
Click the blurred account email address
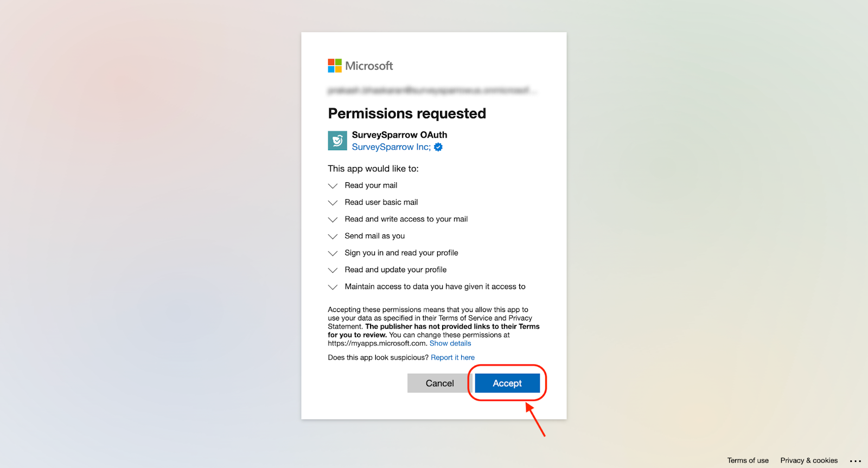click(x=432, y=90)
